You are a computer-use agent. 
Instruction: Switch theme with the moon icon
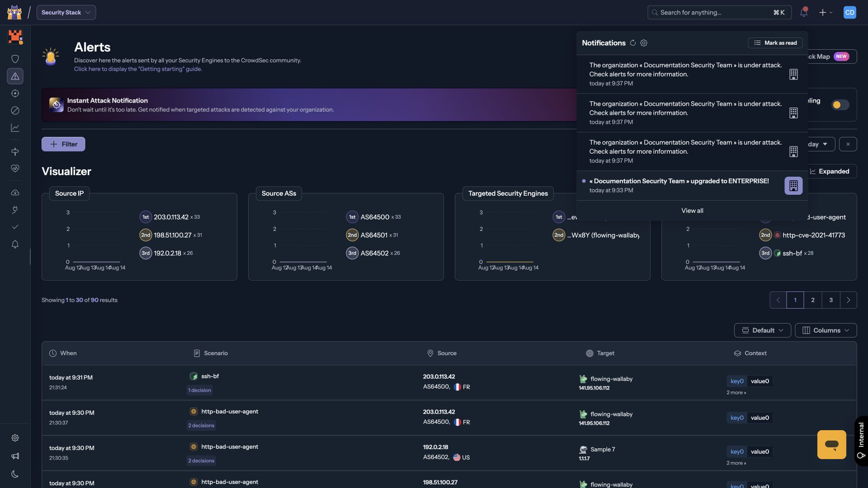[15, 474]
